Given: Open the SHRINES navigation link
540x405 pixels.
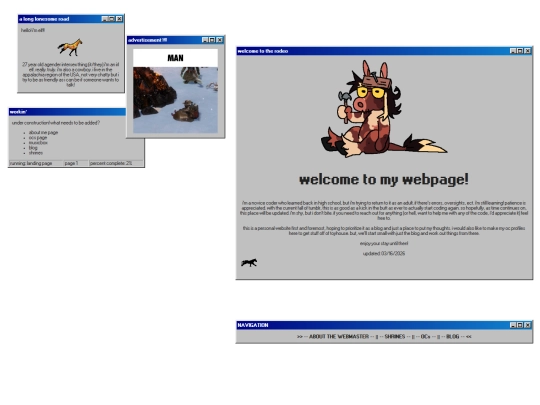Looking at the screenshot, I should (x=395, y=336).
